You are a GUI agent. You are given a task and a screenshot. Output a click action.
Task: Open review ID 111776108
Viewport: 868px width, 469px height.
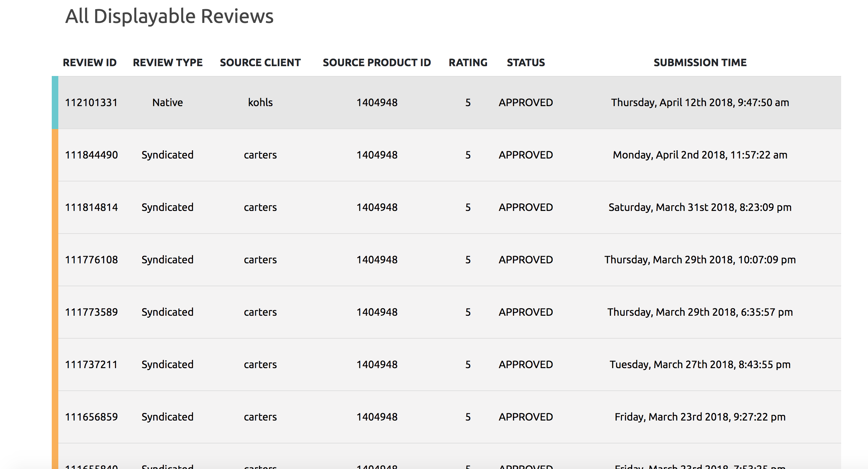pyautogui.click(x=91, y=260)
